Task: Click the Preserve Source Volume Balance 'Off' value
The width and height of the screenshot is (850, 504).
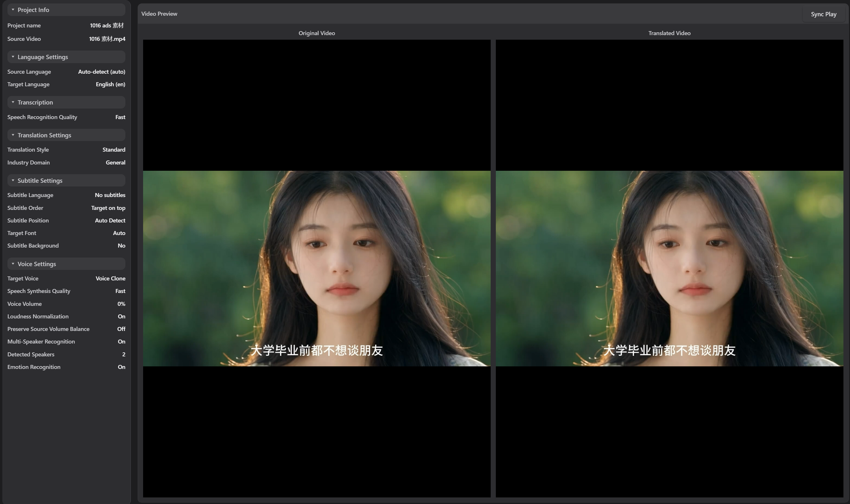Action: point(121,329)
